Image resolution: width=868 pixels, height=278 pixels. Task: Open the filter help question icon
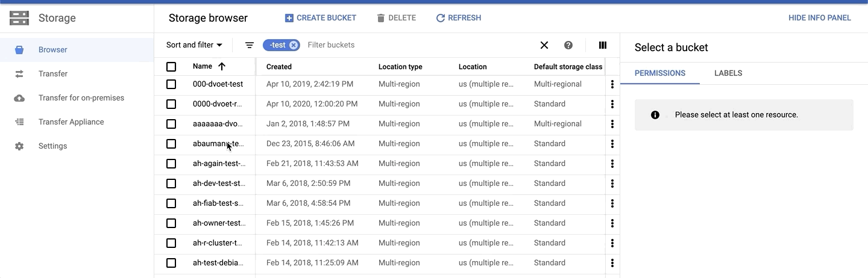tap(568, 45)
